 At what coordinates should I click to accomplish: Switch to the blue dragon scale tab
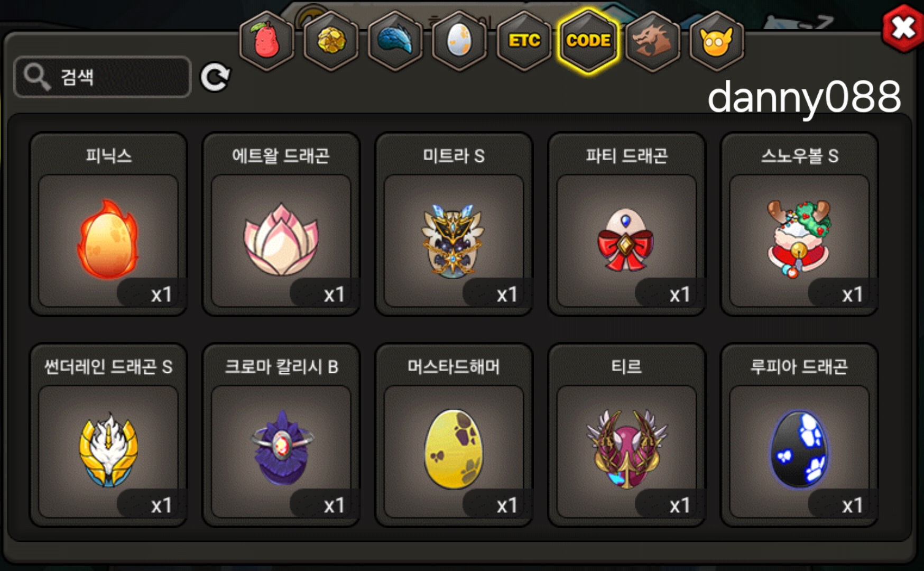tap(395, 41)
